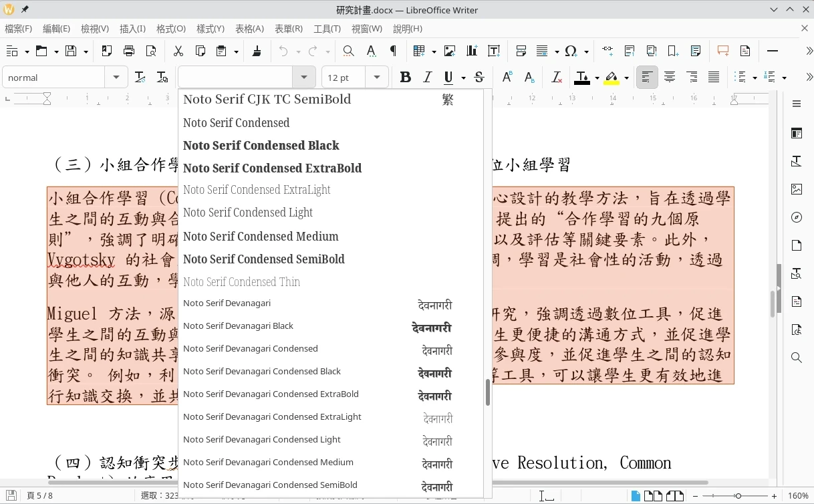Click the Clear Direct Formatting icon
Viewport: 814px width, 504px height.
click(x=556, y=78)
